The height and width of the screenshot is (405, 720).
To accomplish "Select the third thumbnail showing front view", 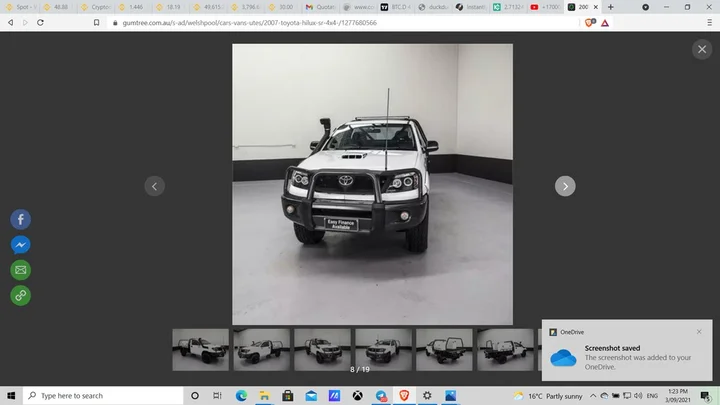I will click(x=322, y=350).
